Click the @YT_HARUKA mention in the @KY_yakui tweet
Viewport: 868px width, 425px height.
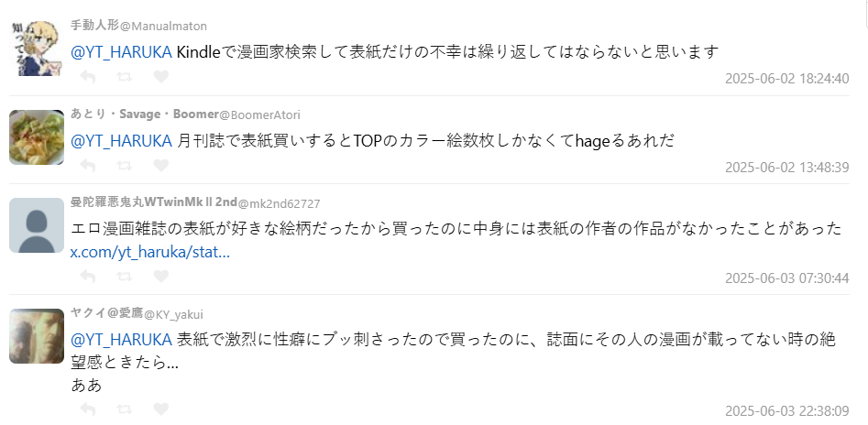[x=121, y=339]
